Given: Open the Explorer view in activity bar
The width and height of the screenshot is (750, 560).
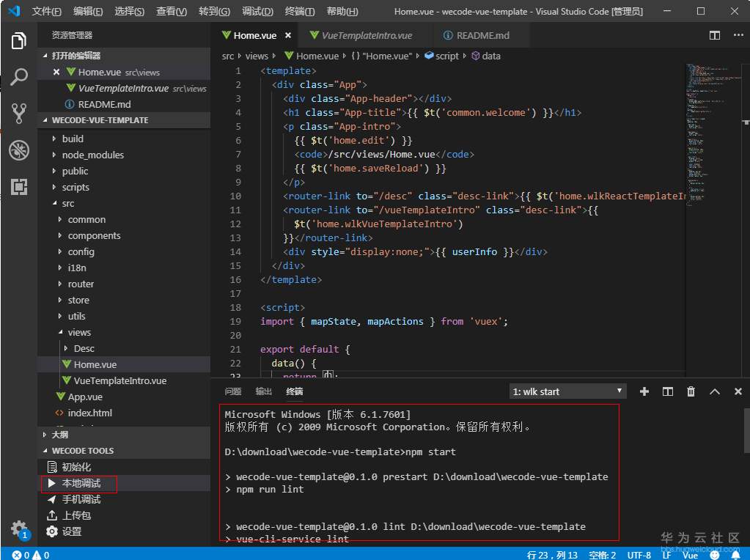Looking at the screenshot, I should (x=19, y=41).
